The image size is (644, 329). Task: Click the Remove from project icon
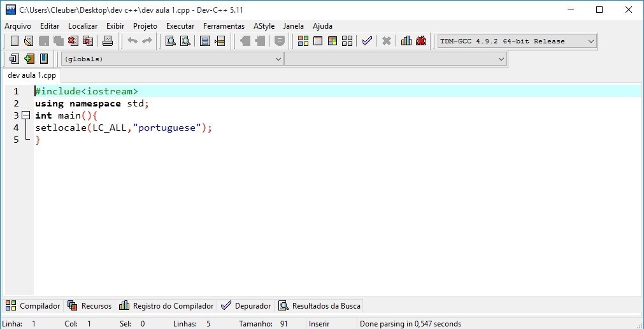(260, 41)
